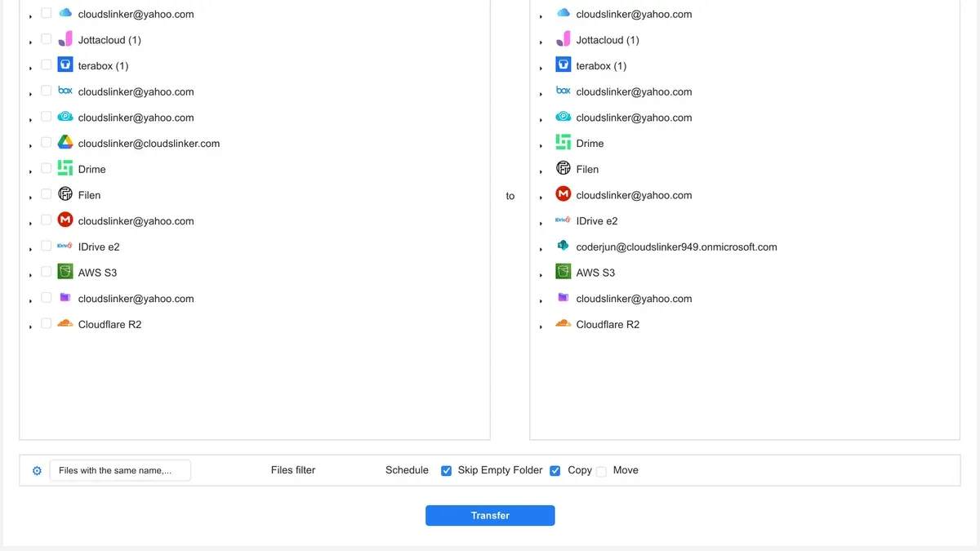Viewport: 980px width, 551px height.
Task: Click the Filen icon in the source list
Action: tap(65, 194)
